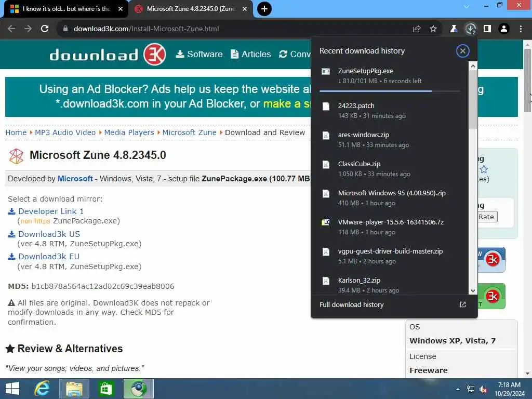Screen dimensions: 532x399
Task: Show hidden system tray icons
Action: [x=458, y=389]
